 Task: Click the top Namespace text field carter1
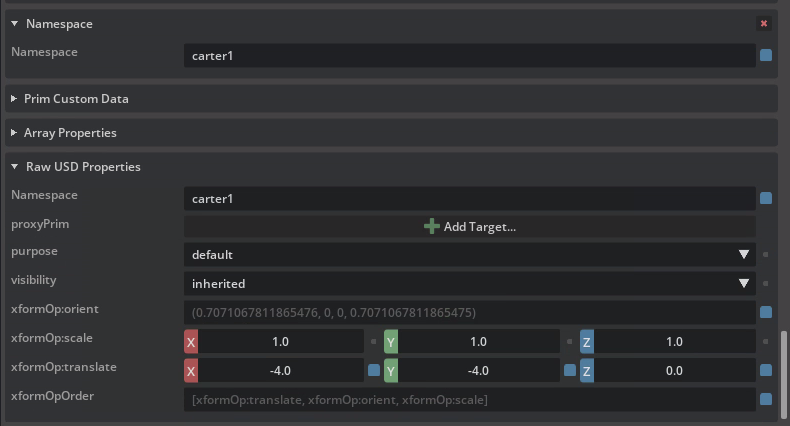tap(469, 56)
